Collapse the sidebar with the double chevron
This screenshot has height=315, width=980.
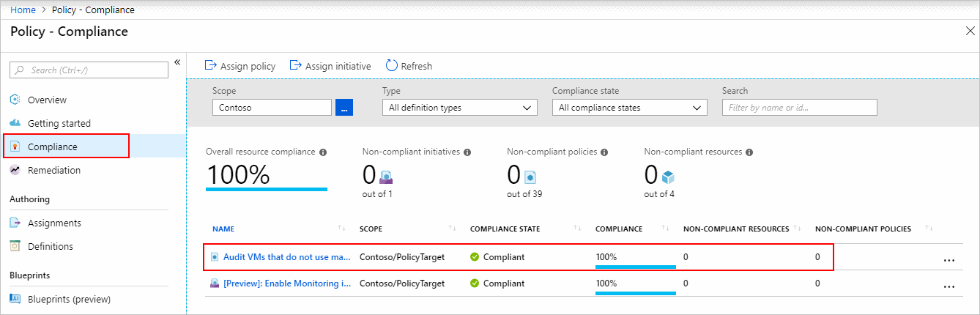point(177,62)
